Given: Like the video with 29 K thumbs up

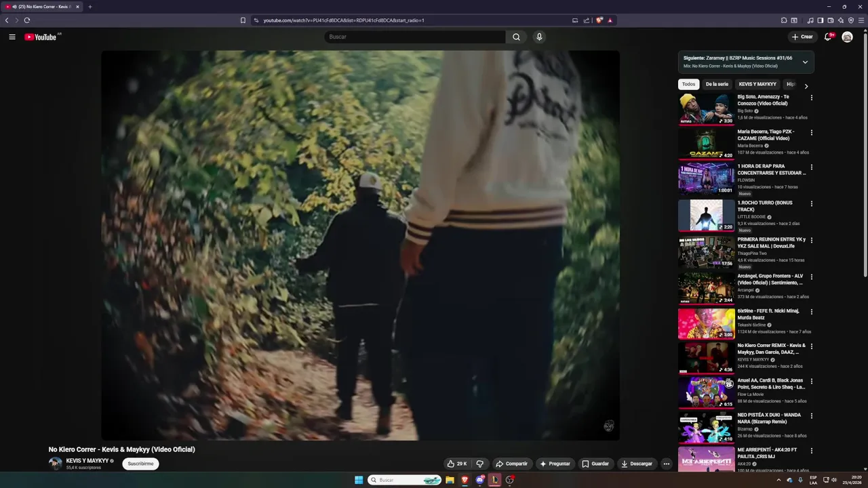Looking at the screenshot, I should (457, 464).
